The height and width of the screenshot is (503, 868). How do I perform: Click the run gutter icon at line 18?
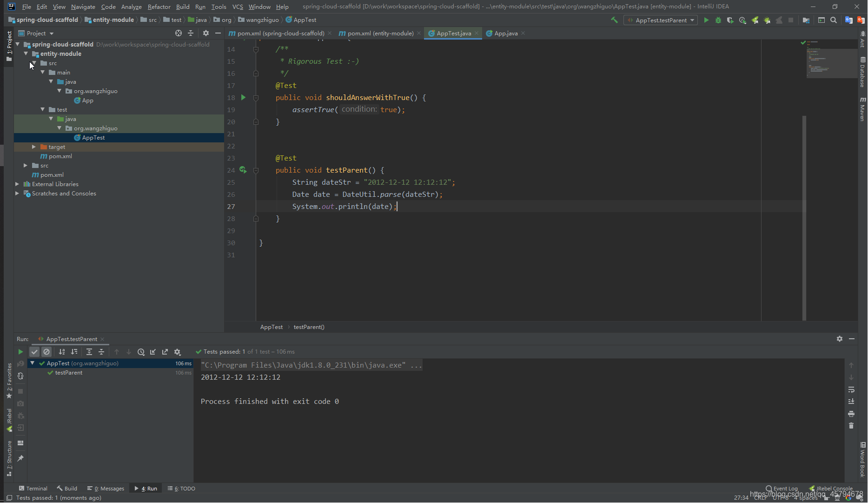point(243,98)
